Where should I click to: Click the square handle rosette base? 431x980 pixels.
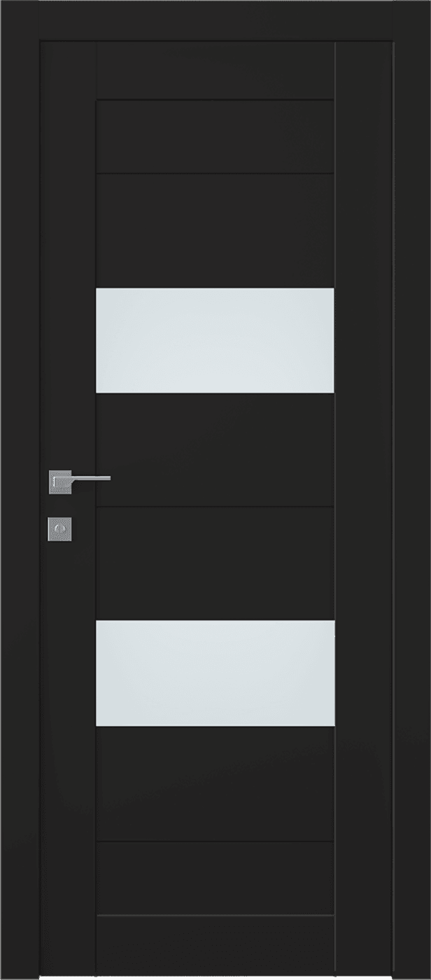tap(59, 481)
